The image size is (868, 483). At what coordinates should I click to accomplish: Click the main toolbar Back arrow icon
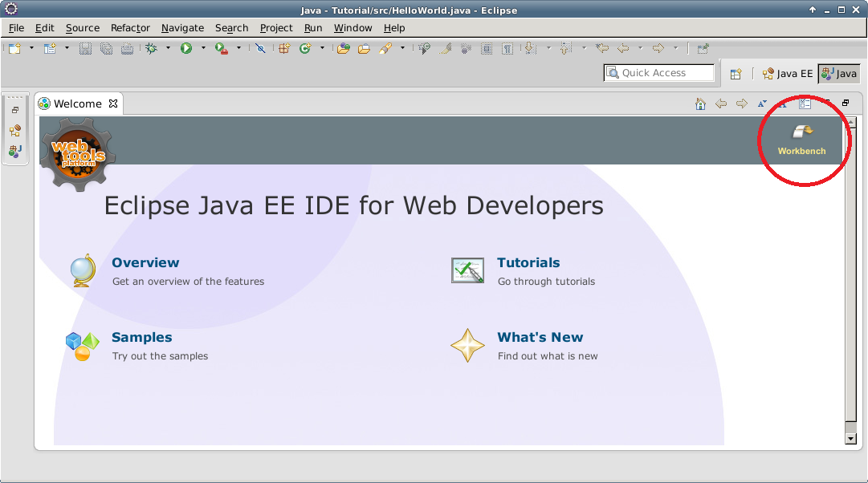click(x=623, y=49)
